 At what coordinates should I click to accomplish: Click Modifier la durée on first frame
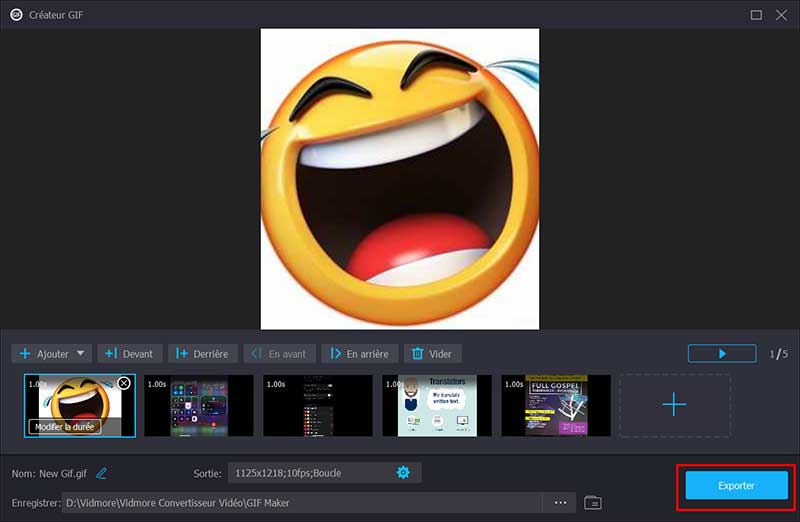point(64,427)
